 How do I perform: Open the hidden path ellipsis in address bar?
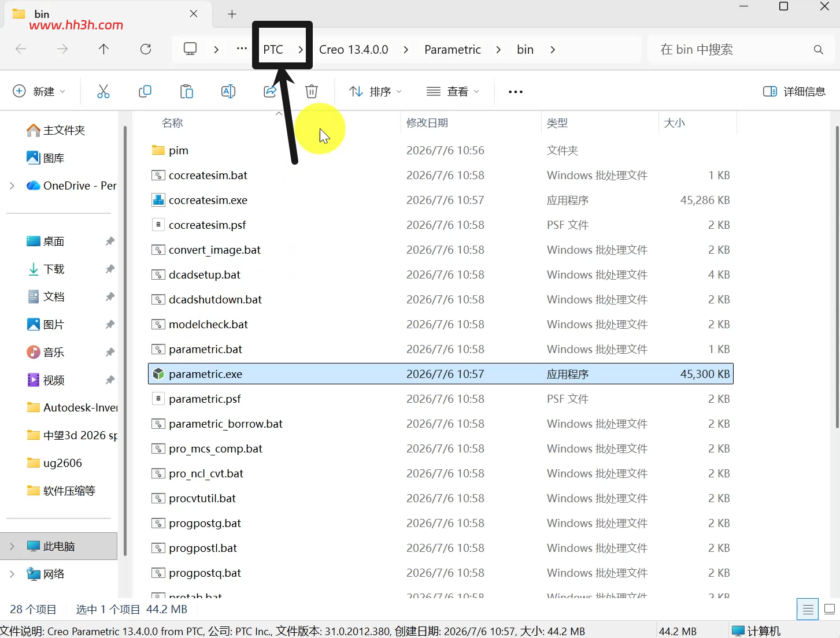(x=242, y=49)
